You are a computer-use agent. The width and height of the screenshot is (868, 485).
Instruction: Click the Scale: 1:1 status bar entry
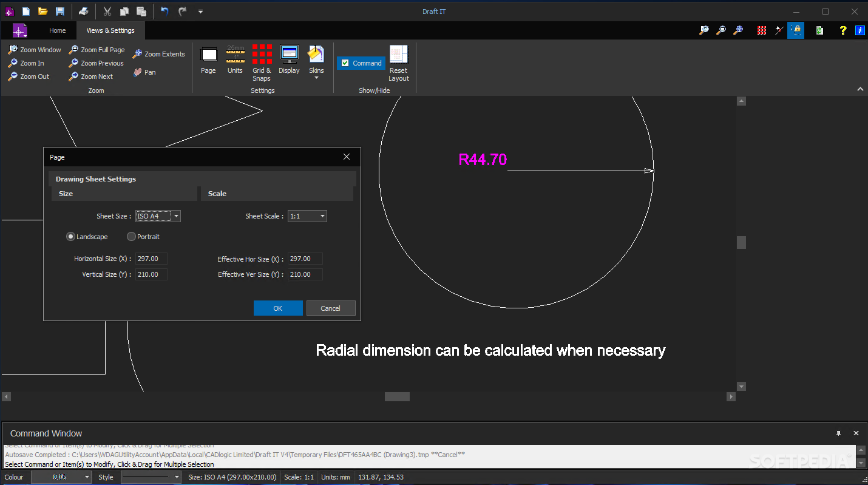299,477
